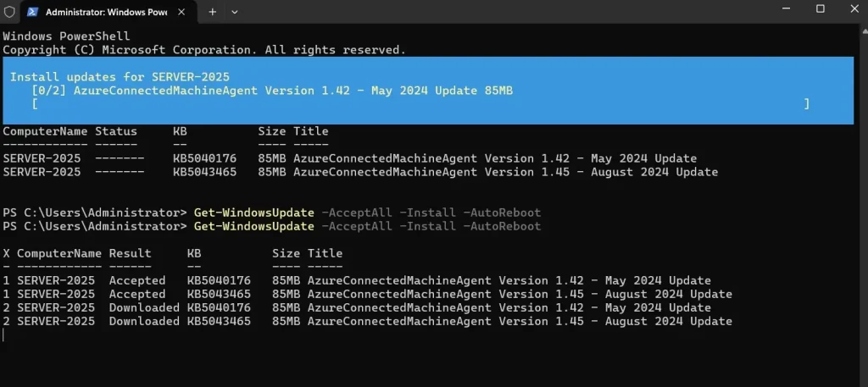Viewport: 868px width, 387px height.
Task: Click KB5043465 in the first results table
Action: pos(204,172)
